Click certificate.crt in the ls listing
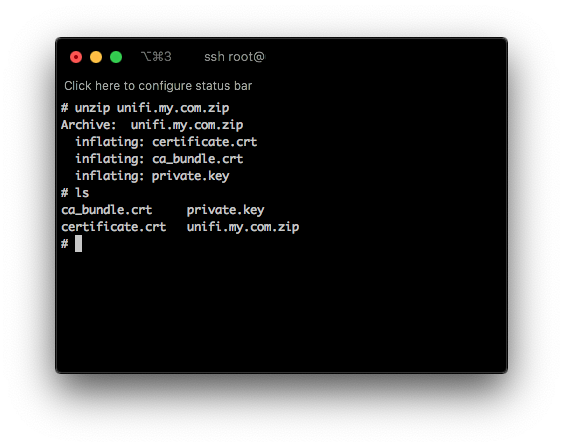The width and height of the screenshot is (563, 447). (113, 227)
